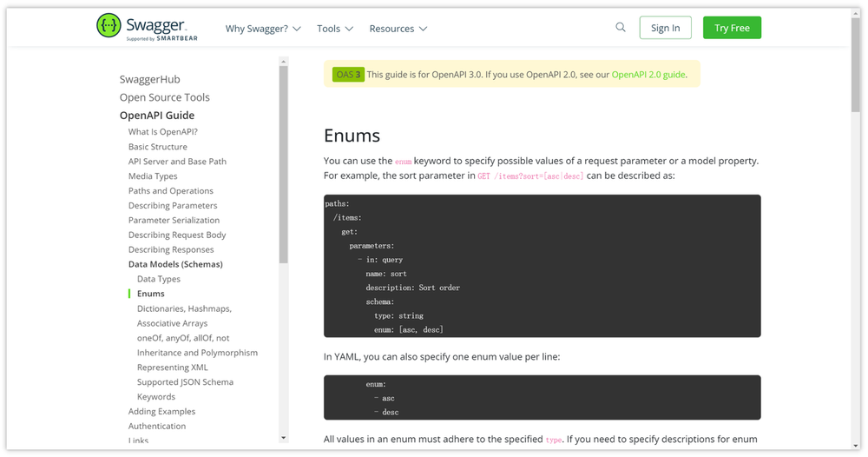The height and width of the screenshot is (457, 868).
Task: Expand the Resources dropdown chevron
Action: pos(424,29)
